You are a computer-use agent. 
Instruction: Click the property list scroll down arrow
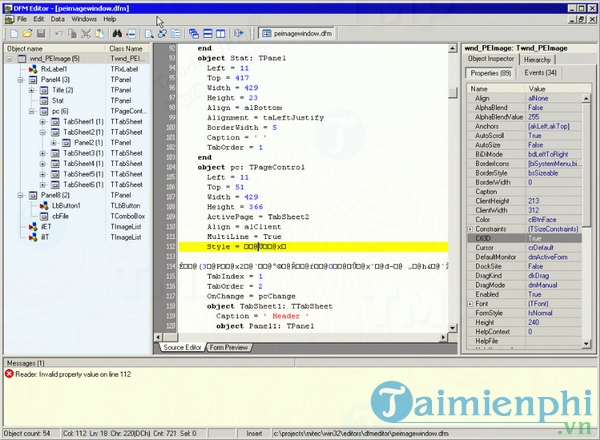pyautogui.click(x=586, y=344)
